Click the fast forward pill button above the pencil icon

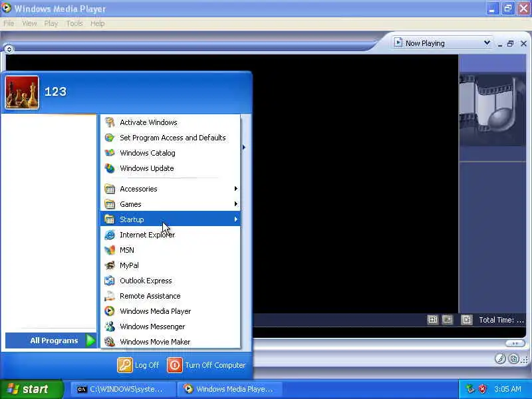click(x=515, y=343)
